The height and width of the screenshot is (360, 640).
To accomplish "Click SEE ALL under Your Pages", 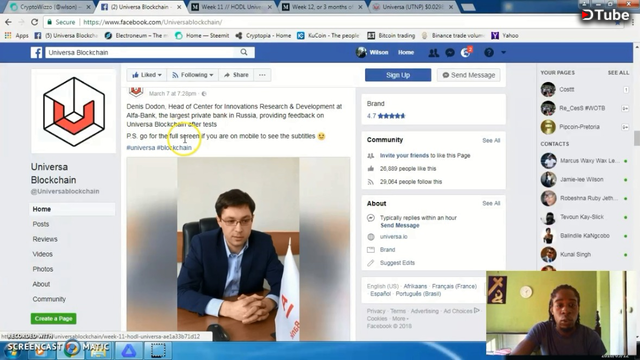I will [x=618, y=73].
